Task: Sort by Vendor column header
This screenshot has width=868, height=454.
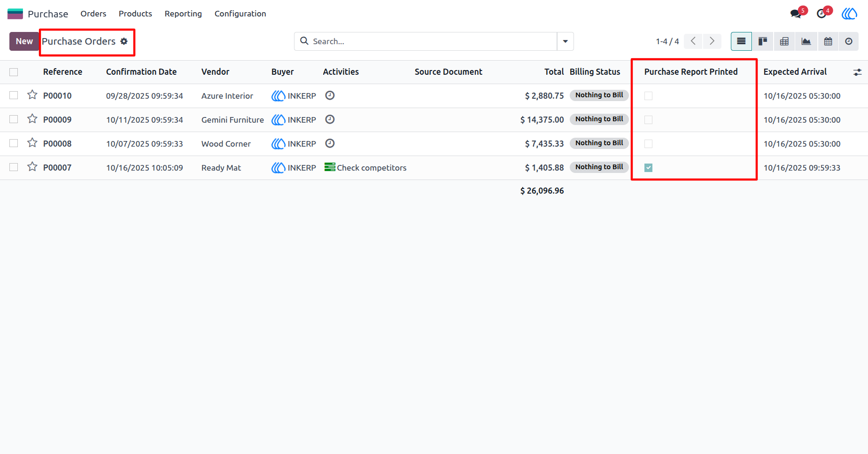Action: point(215,72)
